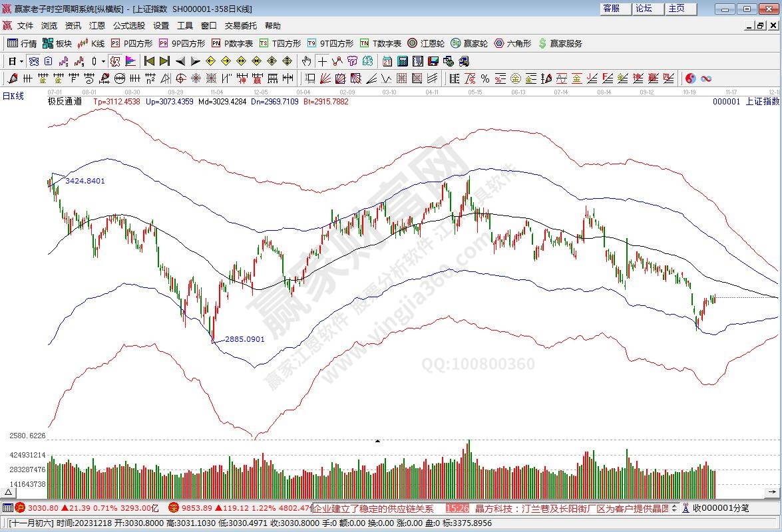
Task: Click the hand pan tool icon
Action: [x=306, y=61]
